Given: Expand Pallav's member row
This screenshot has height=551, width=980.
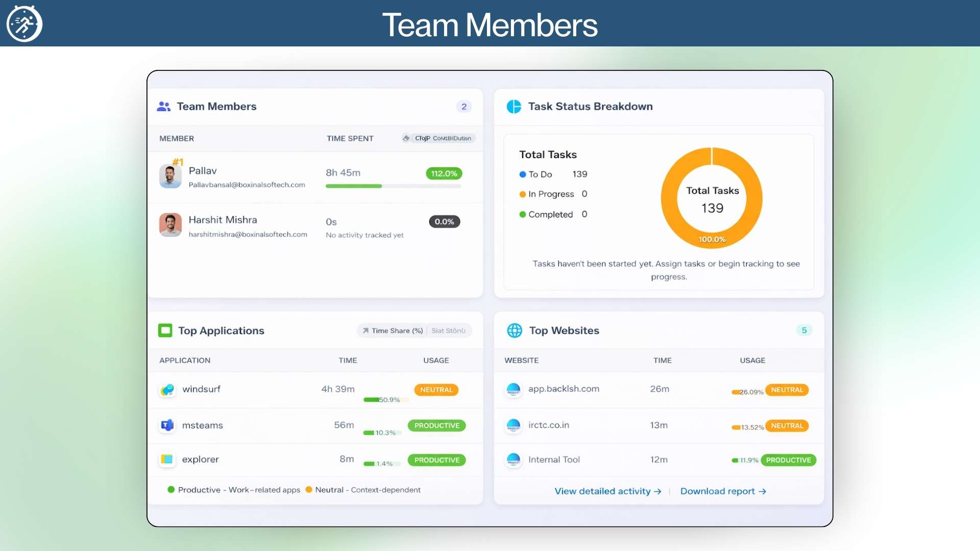Looking at the screenshot, I should 315,176.
